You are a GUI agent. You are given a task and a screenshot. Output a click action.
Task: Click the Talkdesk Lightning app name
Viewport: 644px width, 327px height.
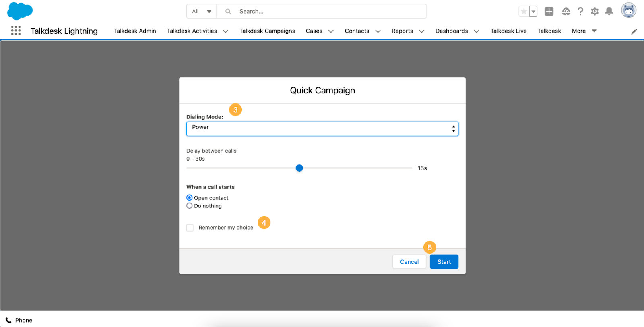click(64, 31)
